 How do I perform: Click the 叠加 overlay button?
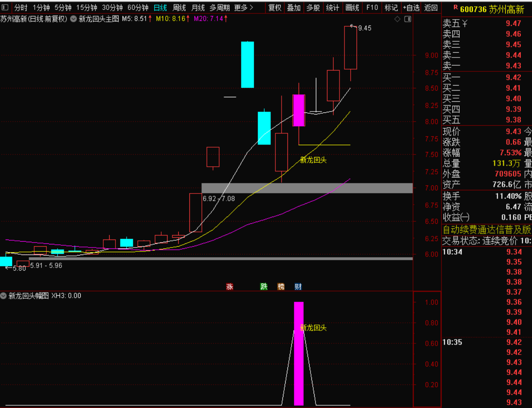point(294,8)
